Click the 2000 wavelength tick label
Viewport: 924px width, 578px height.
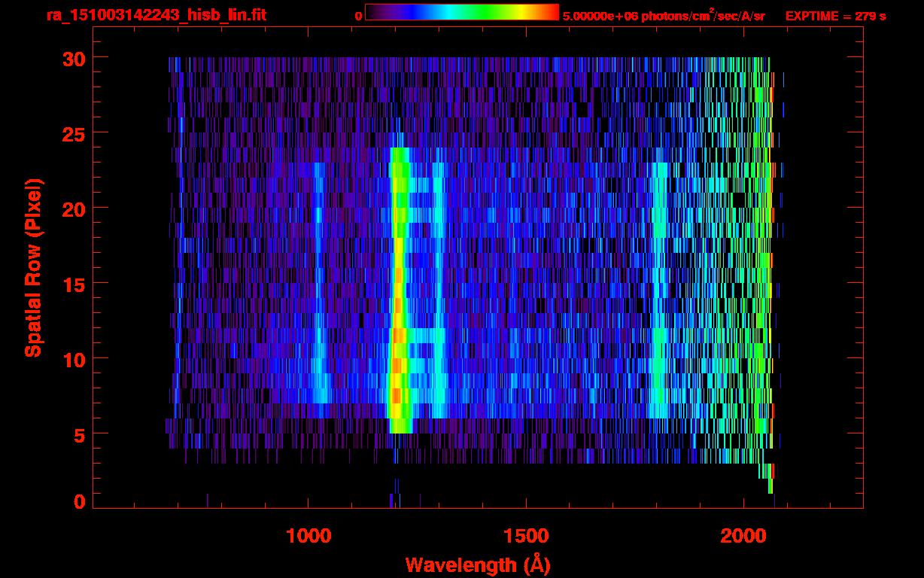(742, 536)
